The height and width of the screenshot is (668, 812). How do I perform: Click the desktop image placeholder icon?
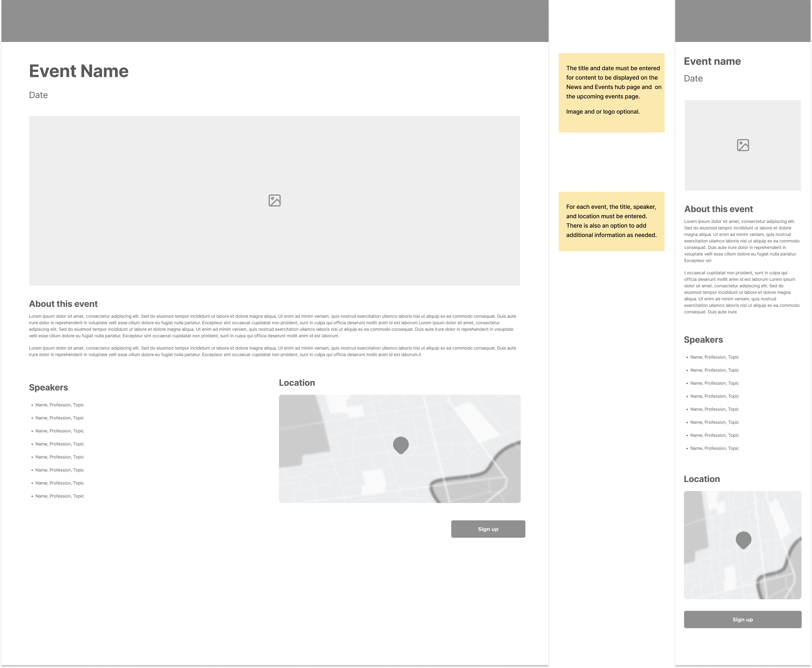tap(274, 200)
